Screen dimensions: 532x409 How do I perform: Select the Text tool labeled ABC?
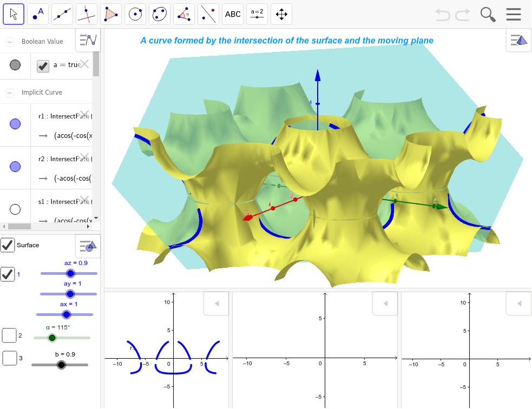click(x=232, y=14)
